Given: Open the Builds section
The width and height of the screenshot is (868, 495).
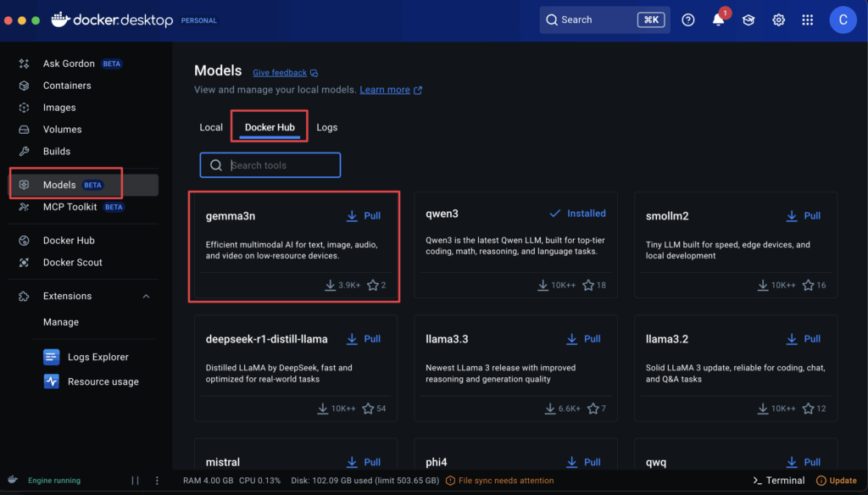Looking at the screenshot, I should point(57,151).
